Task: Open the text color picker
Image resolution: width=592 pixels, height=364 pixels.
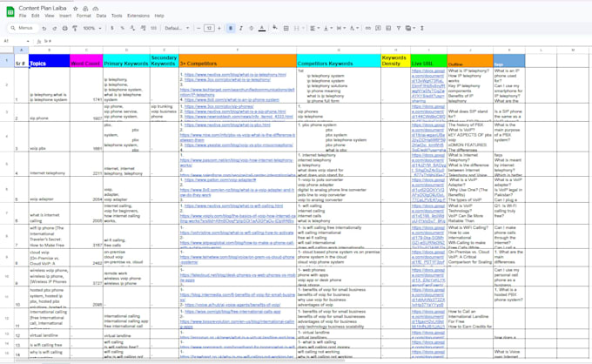Action: tap(262, 29)
